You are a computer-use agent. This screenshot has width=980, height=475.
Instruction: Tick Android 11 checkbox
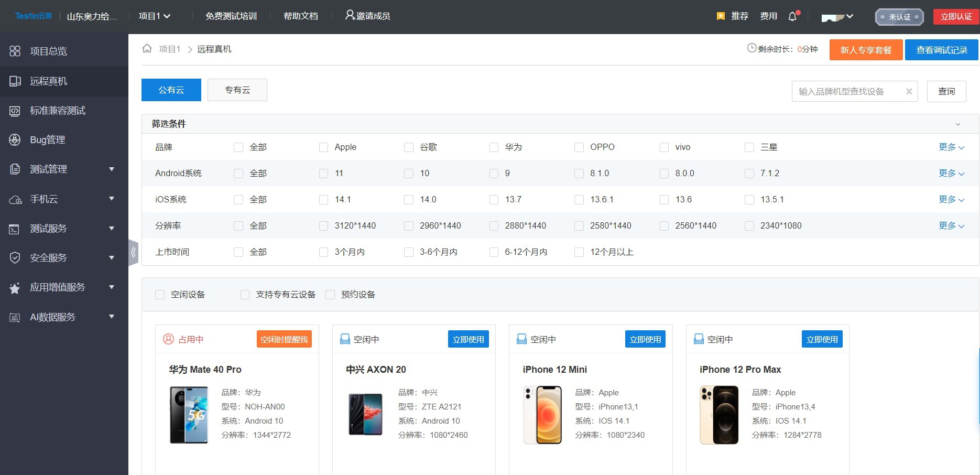[323, 174]
